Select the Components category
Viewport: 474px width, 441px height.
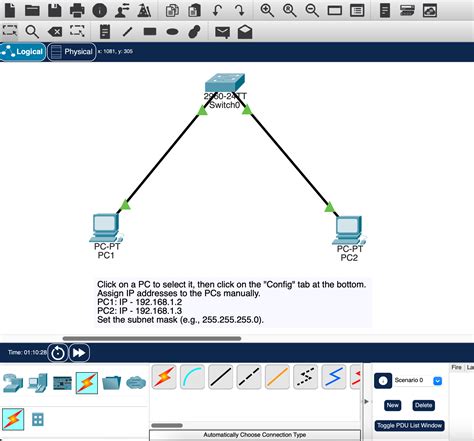click(x=62, y=383)
